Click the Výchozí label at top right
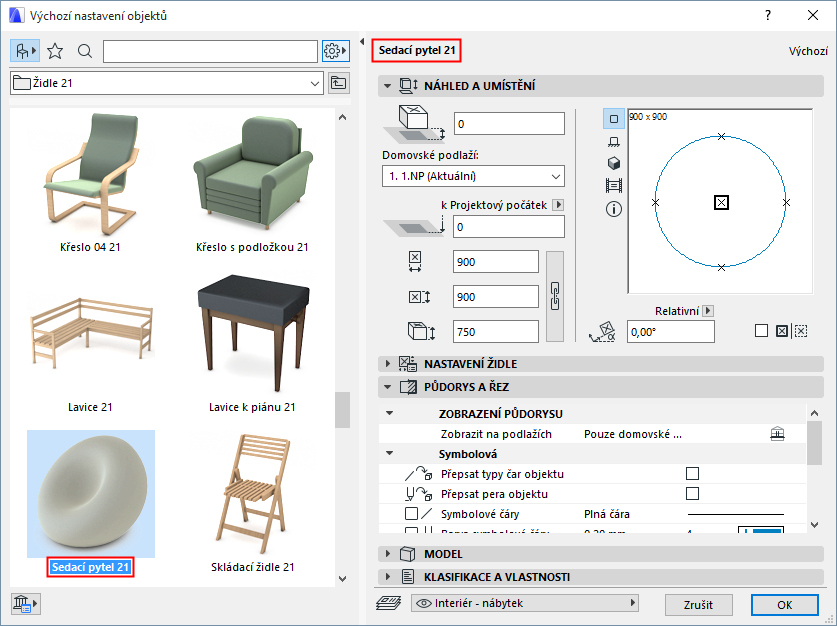 pos(808,51)
